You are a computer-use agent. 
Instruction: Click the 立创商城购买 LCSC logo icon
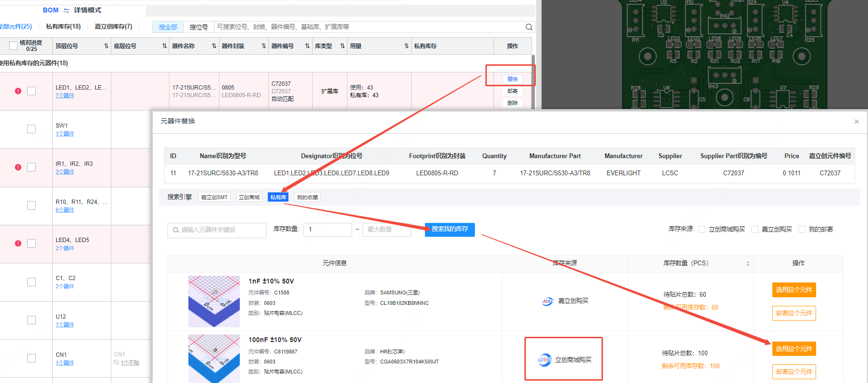coord(544,360)
